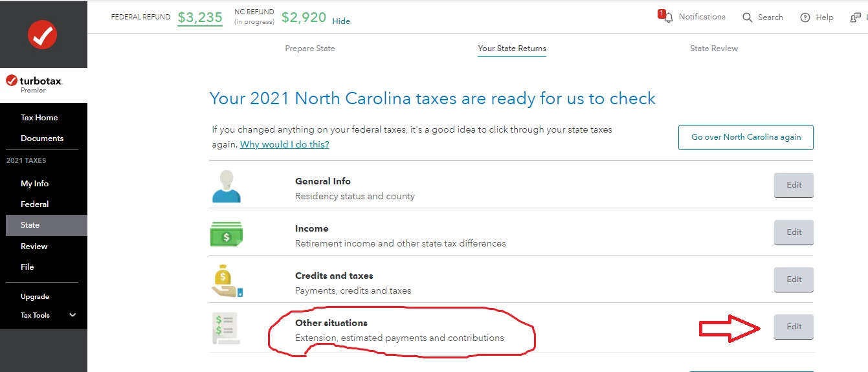Open Documents from the sidebar
The height and width of the screenshot is (372, 868).
point(42,138)
